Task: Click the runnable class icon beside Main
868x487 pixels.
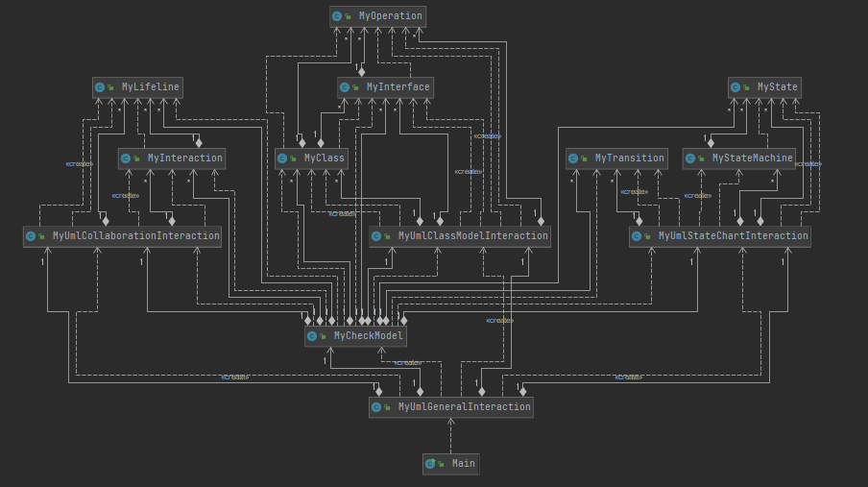Action: (430, 464)
